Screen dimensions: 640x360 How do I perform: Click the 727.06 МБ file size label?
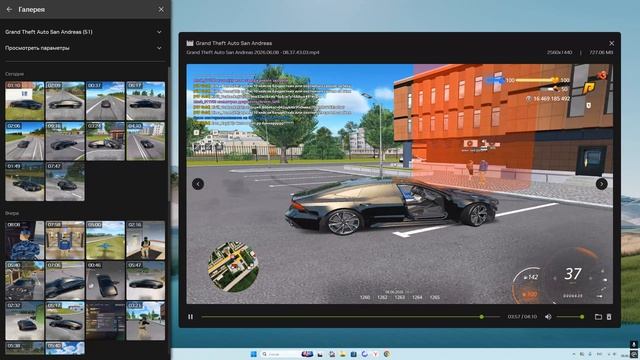coord(601,52)
